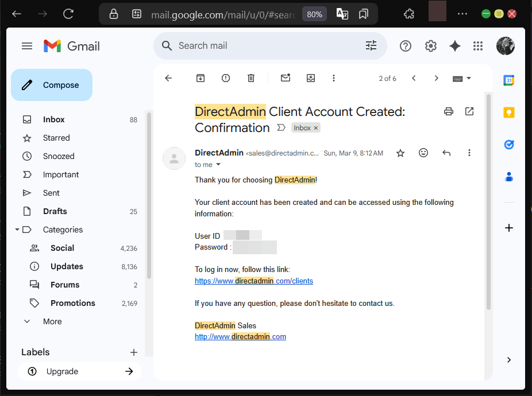Open Gmail settings gear

(430, 46)
